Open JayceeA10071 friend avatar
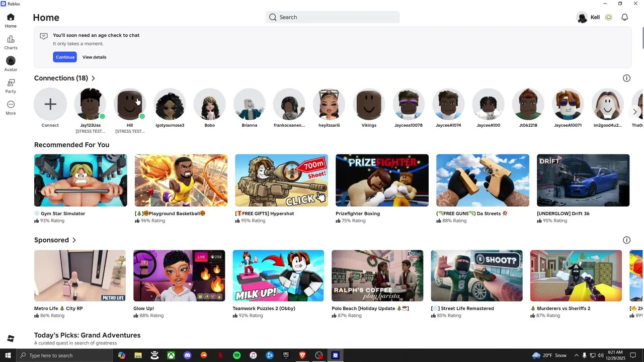Image resolution: width=644 pixels, height=362 pixels. [568, 104]
